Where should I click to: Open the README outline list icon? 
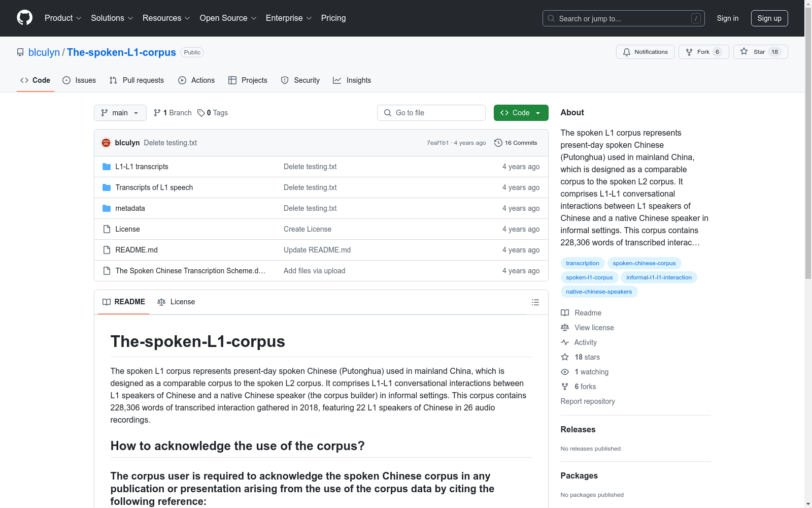[535, 302]
